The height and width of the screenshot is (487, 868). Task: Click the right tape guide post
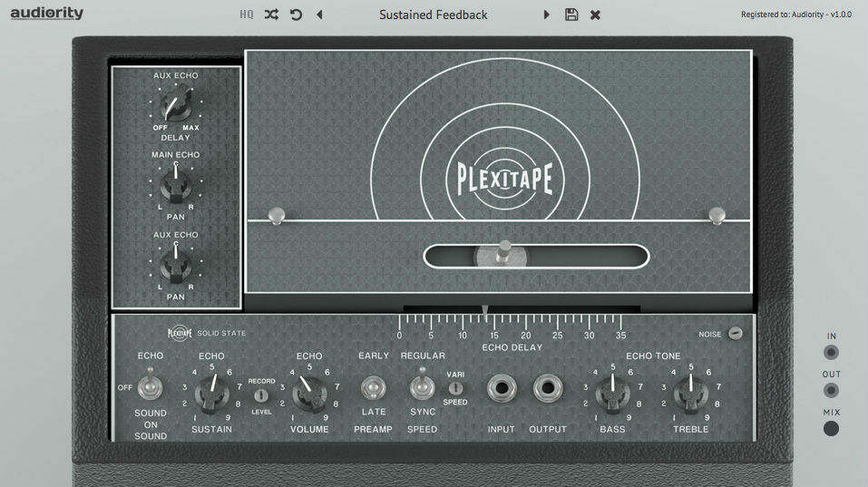tap(717, 215)
